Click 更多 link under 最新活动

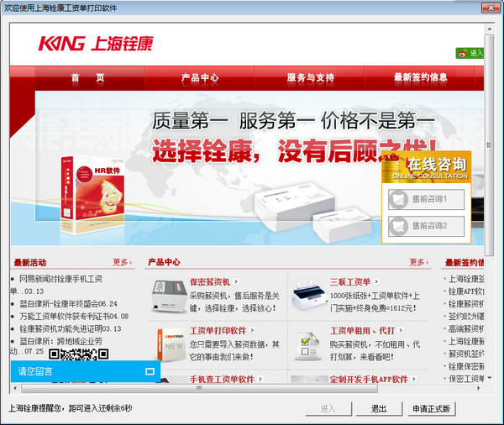click(x=122, y=262)
